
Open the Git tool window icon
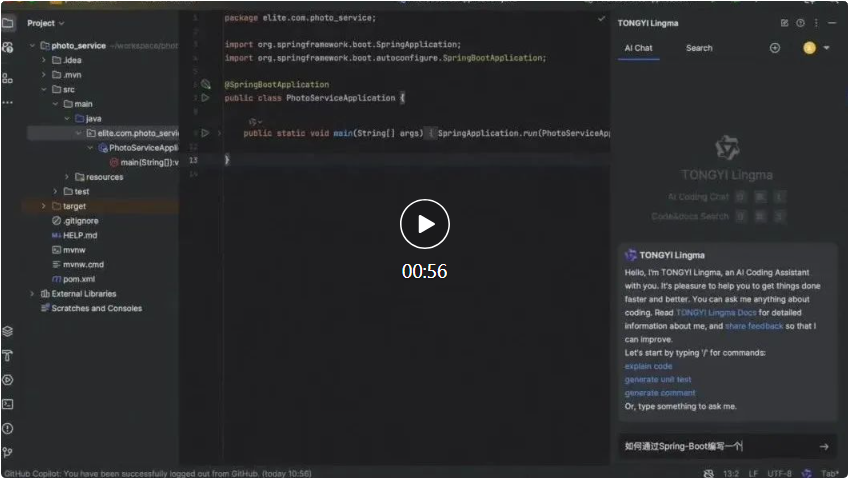coord(8,452)
